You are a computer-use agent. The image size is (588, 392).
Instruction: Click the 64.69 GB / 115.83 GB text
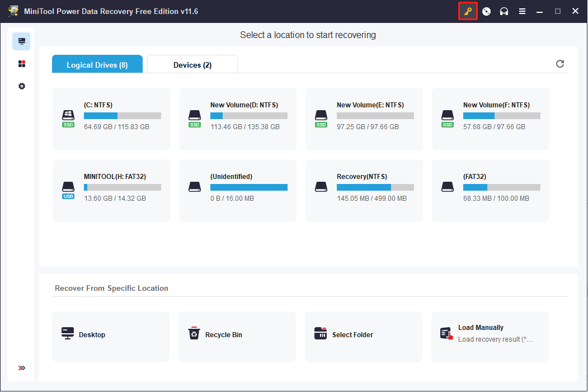click(116, 127)
